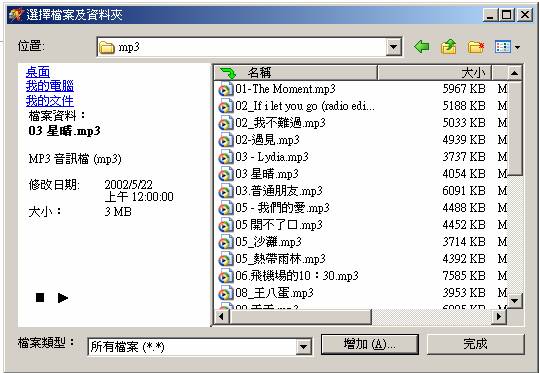Click the media icon of 02-遇見.mp3

[x=226, y=140]
